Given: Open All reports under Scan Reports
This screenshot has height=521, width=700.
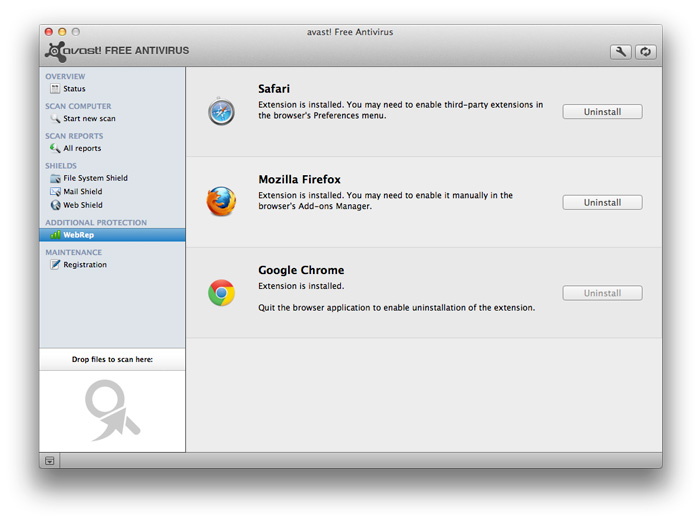Looking at the screenshot, I should click(81, 148).
